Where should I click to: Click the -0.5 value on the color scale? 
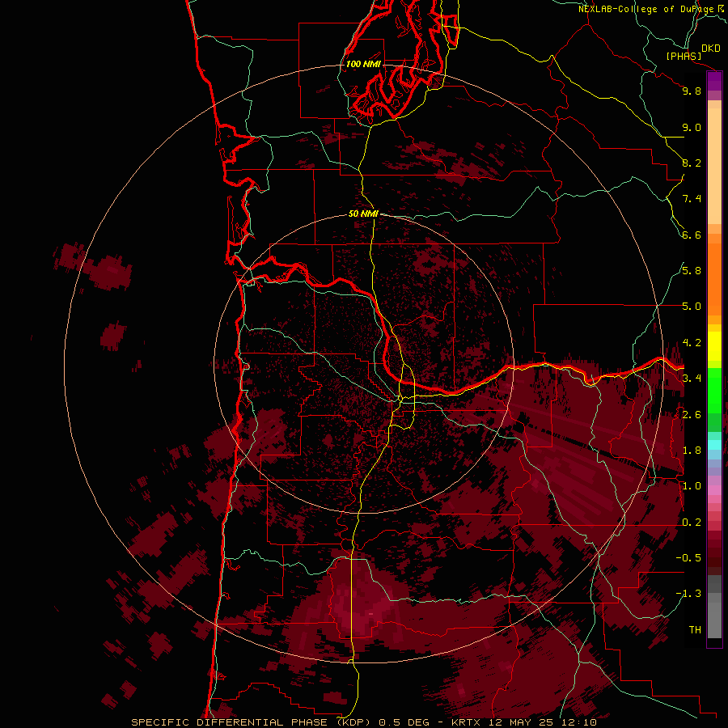click(x=688, y=558)
